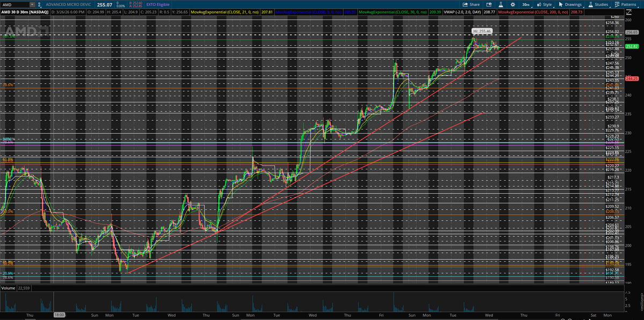Viewport: 644px width, 320px height.
Task: Click the EXTO Eligible label
Action: (x=158, y=5)
